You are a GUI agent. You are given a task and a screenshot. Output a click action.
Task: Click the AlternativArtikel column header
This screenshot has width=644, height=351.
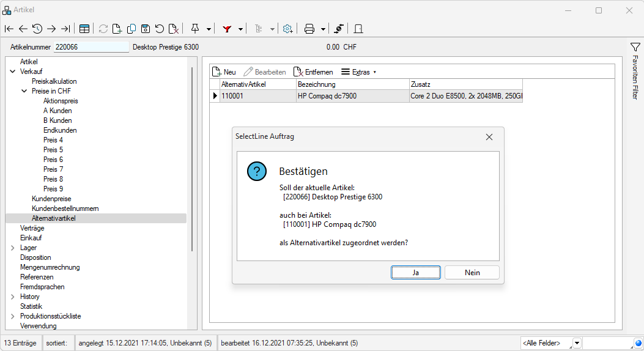258,84
